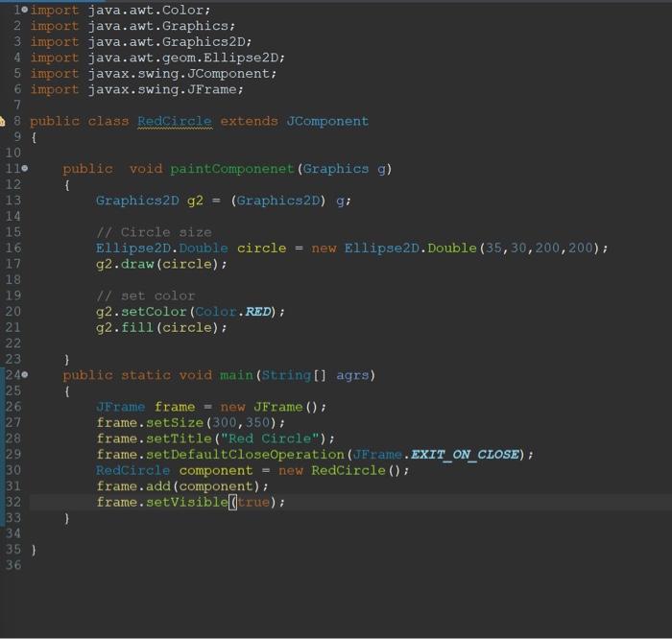
Task: Click the '// Circle size' comment
Action: 154,232
